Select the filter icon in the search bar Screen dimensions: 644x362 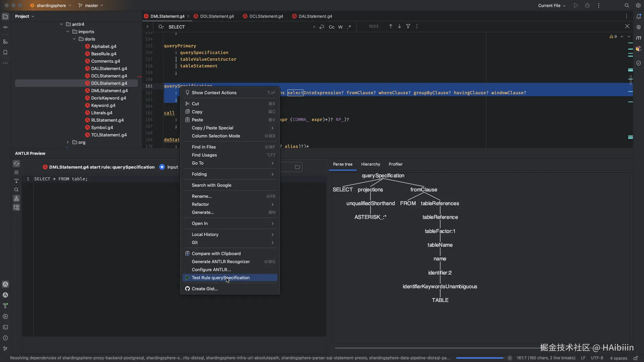(x=408, y=26)
